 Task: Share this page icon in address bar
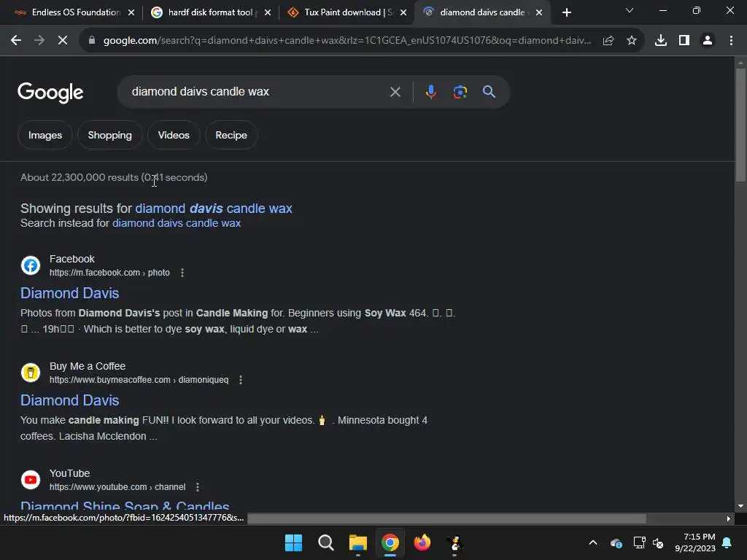(x=608, y=41)
